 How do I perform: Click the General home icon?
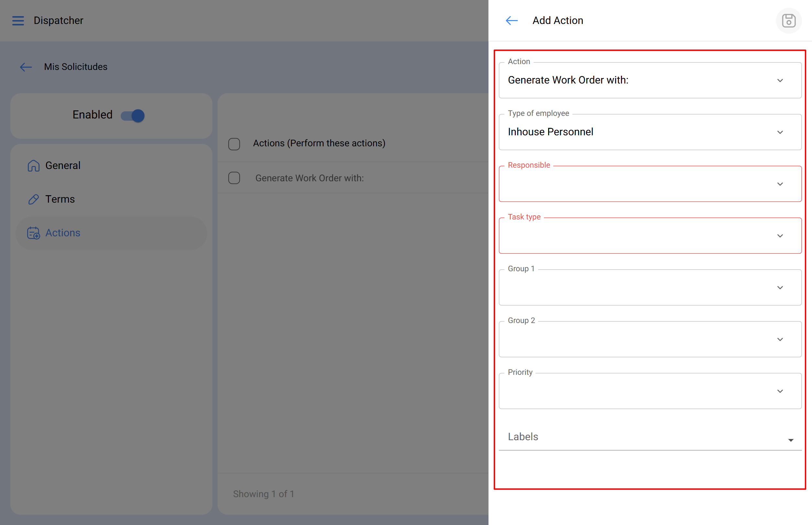[33, 166]
